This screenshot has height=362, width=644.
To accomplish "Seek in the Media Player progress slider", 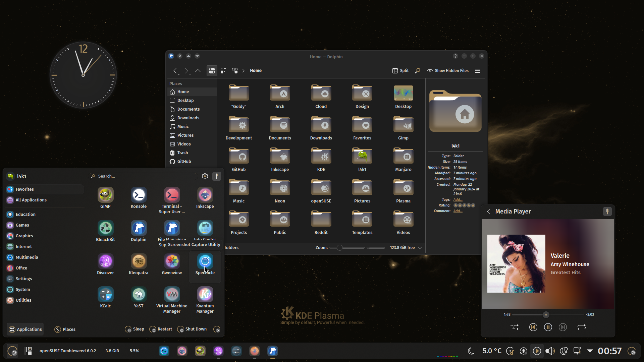I will coord(548,315).
